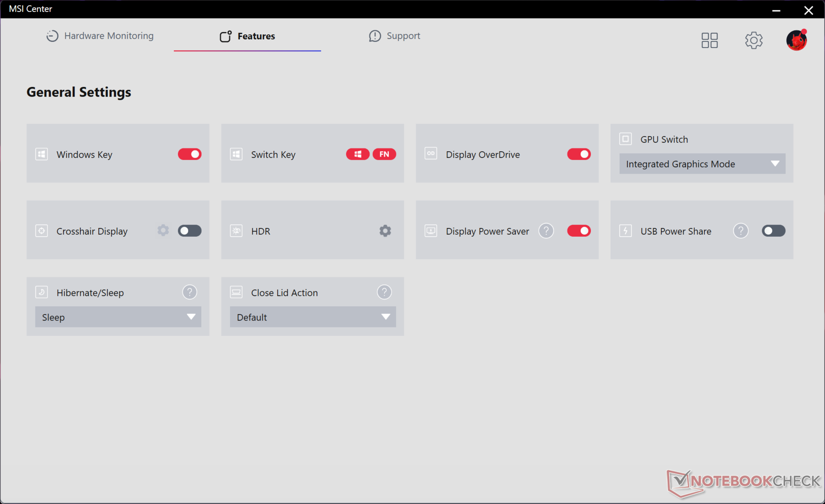Open HDR settings gear icon
Screen dimensions: 825x504
[385, 231]
